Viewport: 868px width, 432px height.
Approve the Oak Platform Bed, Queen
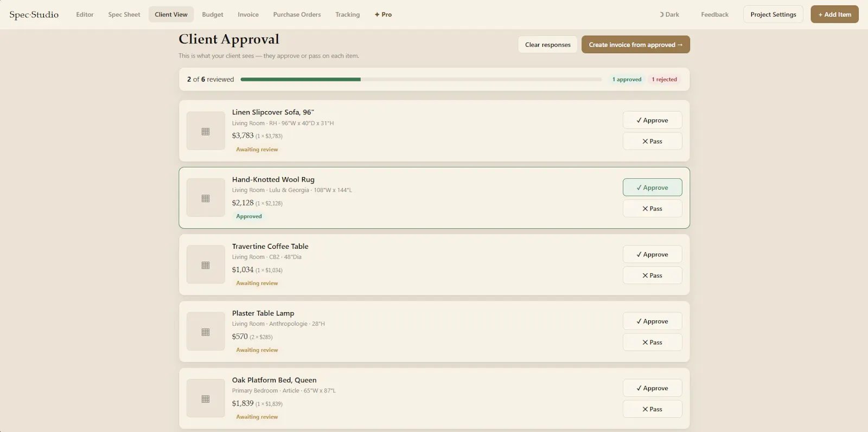[x=652, y=388]
